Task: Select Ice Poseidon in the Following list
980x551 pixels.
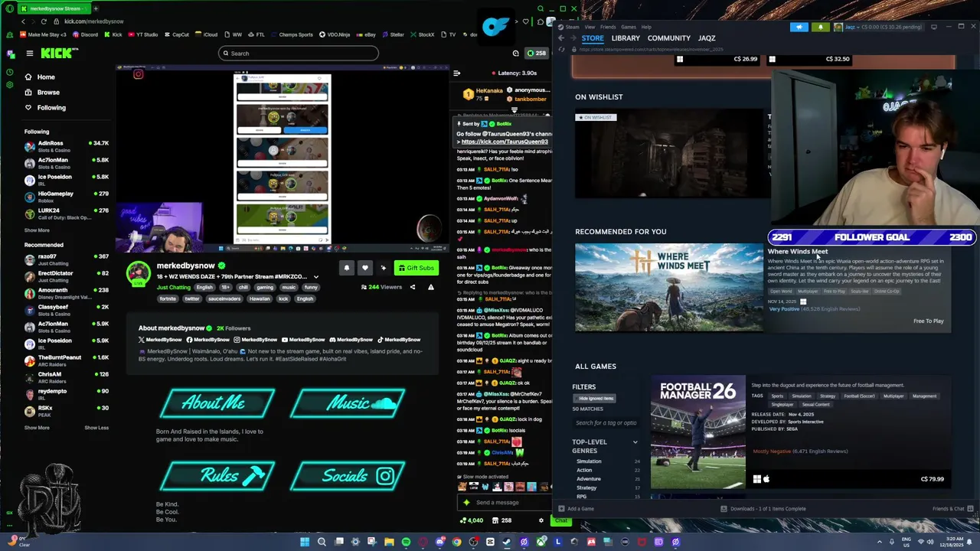Action: (x=66, y=180)
